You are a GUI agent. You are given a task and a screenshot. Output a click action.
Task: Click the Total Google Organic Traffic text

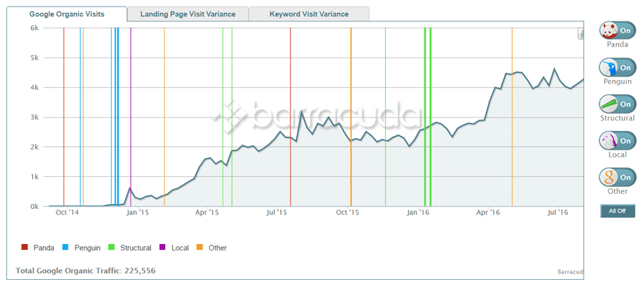(86, 271)
